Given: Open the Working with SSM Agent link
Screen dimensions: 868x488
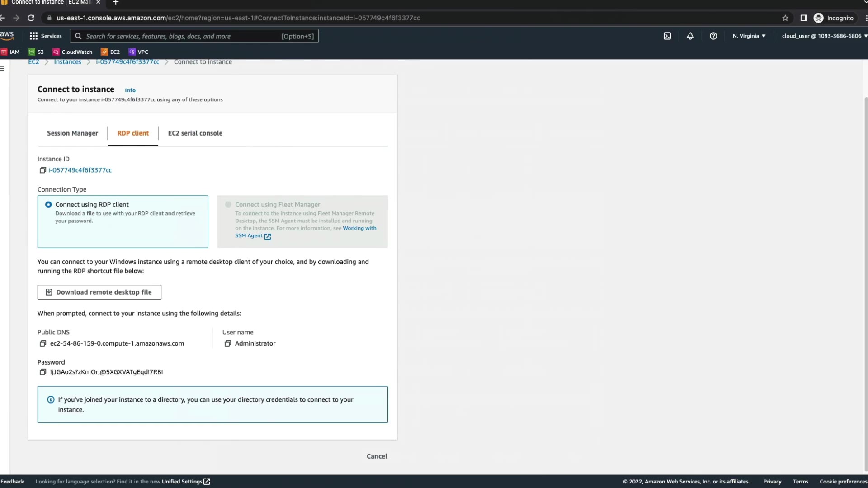Looking at the screenshot, I should (x=359, y=228).
